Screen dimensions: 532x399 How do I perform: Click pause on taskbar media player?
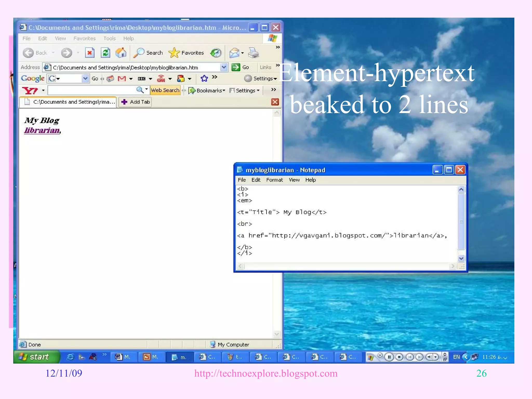[389, 357]
